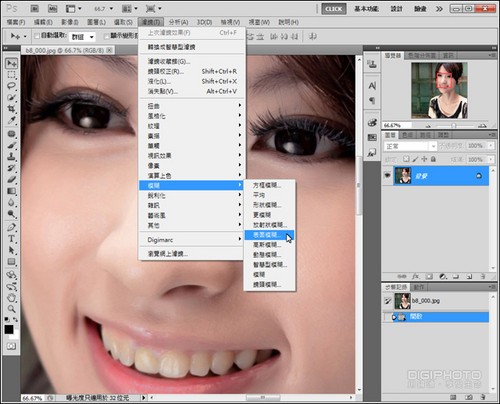The image size is (500, 404).
Task: Click the link layers icon
Action: click(x=402, y=277)
